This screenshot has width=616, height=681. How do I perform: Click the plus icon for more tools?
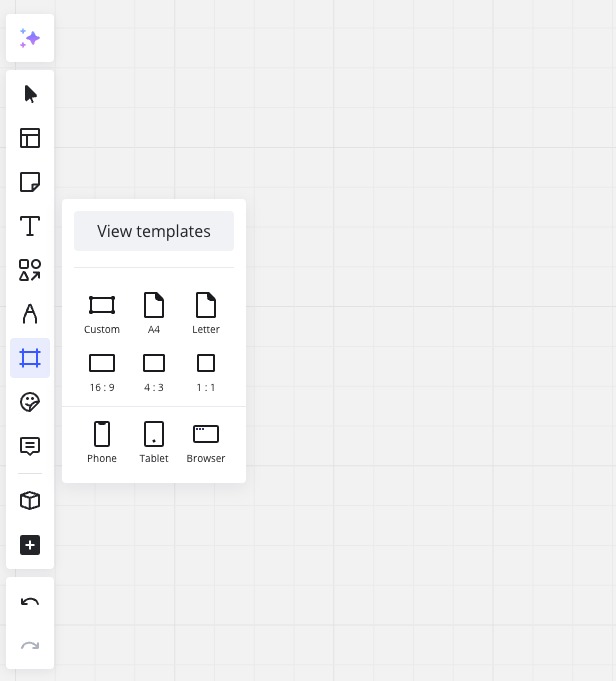coord(30,545)
